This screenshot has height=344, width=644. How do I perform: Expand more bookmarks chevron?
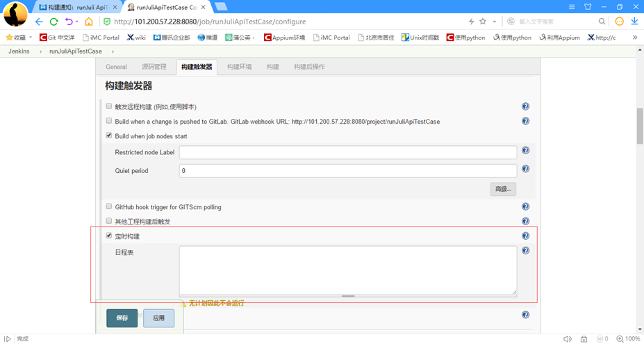pyautogui.click(x=635, y=38)
